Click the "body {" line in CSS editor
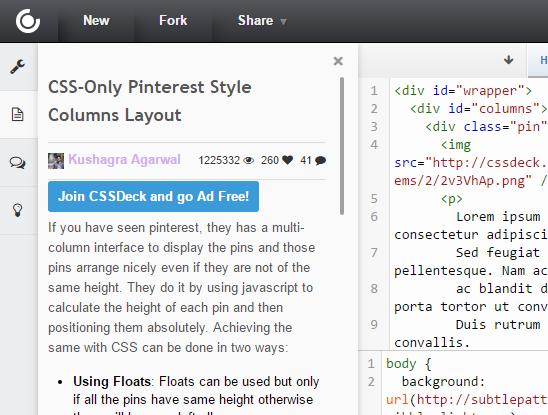548x415 pixels. click(409, 364)
